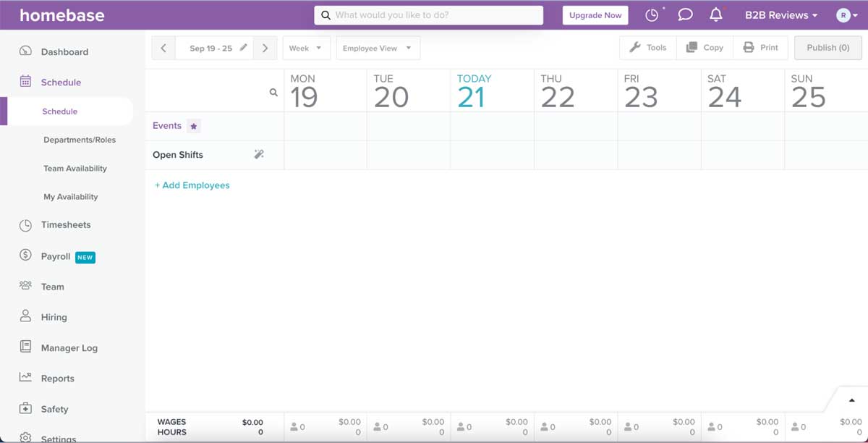Click Publish (0) button
The height and width of the screenshot is (443, 868).
point(827,47)
